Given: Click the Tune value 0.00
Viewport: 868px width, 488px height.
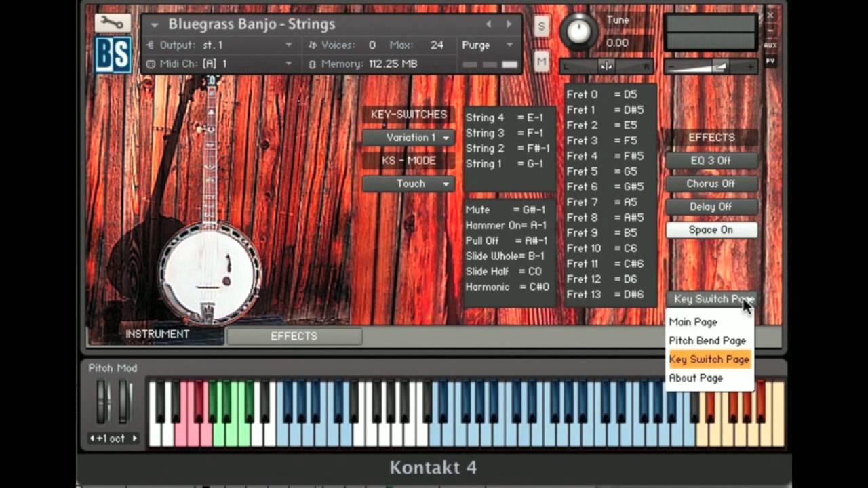Looking at the screenshot, I should pos(617,42).
